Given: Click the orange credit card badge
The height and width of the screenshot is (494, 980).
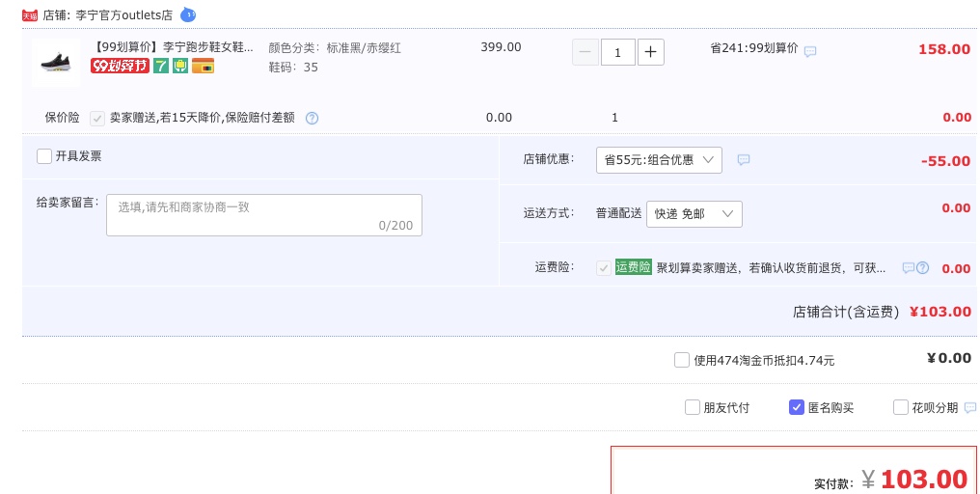Looking at the screenshot, I should pyautogui.click(x=203, y=66).
